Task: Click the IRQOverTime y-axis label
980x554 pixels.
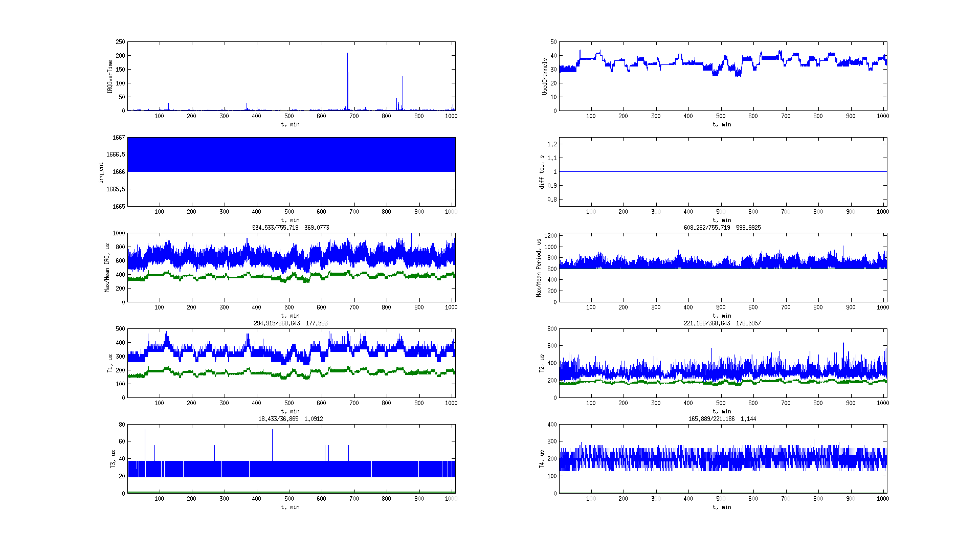Action: tap(109, 77)
